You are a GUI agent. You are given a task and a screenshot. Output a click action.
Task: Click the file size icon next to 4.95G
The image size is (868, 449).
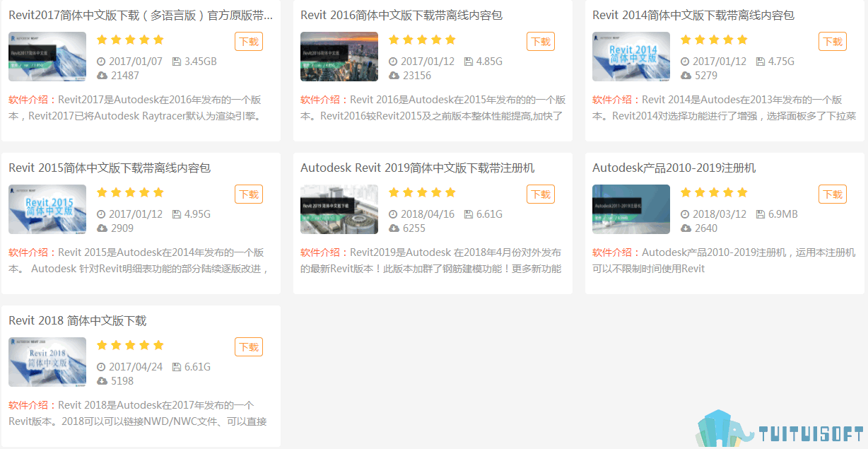(177, 214)
